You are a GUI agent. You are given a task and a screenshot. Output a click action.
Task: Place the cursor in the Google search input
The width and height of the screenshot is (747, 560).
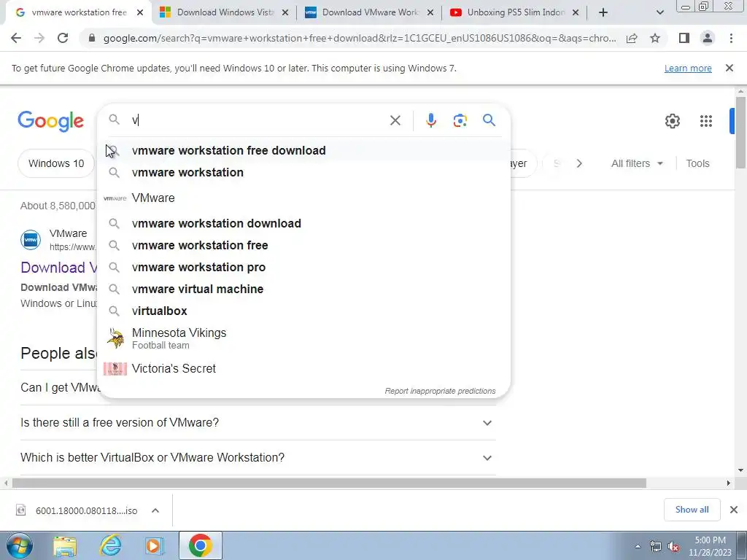tap(258, 120)
